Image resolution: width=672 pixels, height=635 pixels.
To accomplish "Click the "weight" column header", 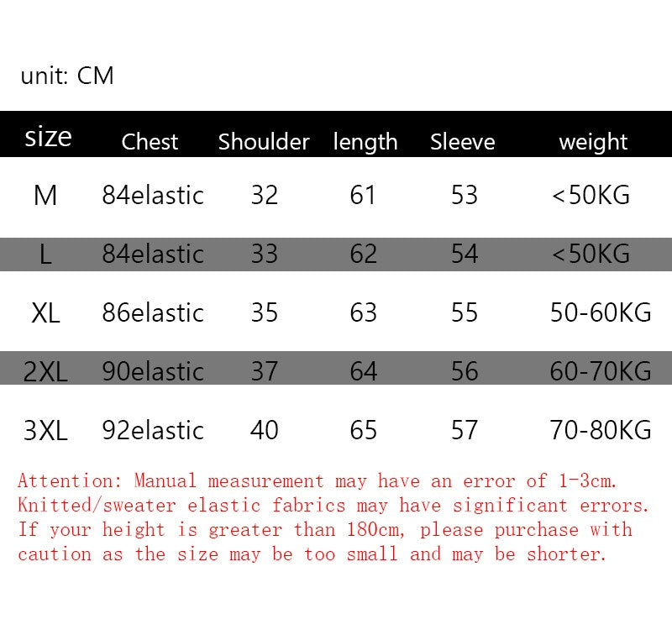I will click(x=593, y=142).
